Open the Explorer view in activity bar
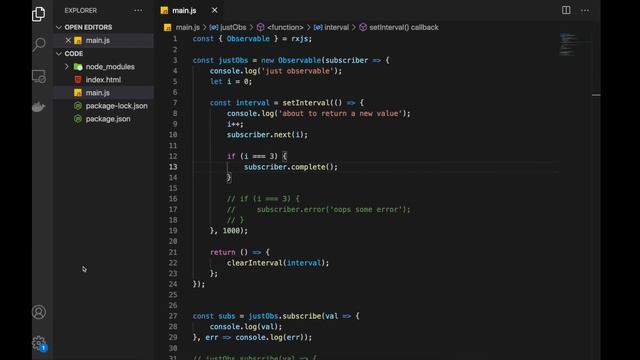This screenshot has width=640, height=360. click(39, 14)
